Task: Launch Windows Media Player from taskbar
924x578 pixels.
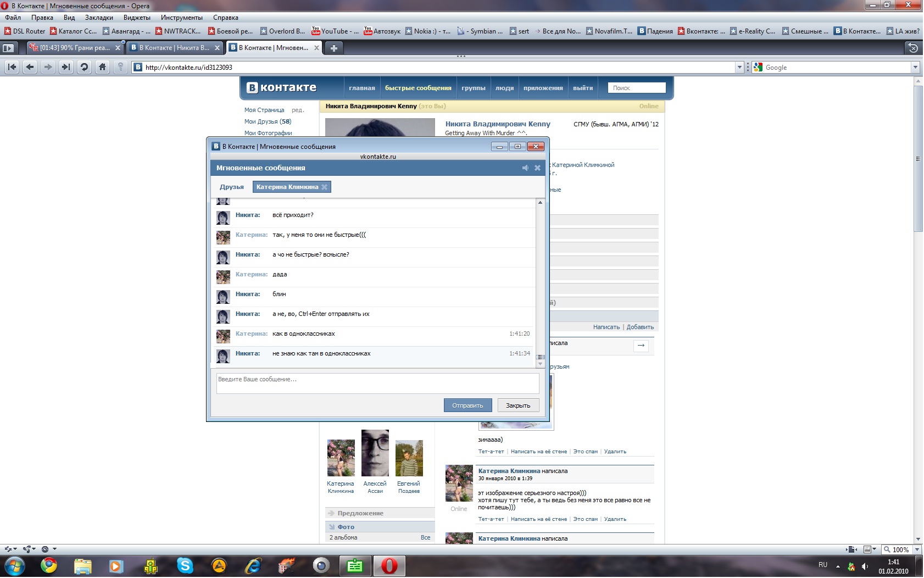Action: (116, 565)
